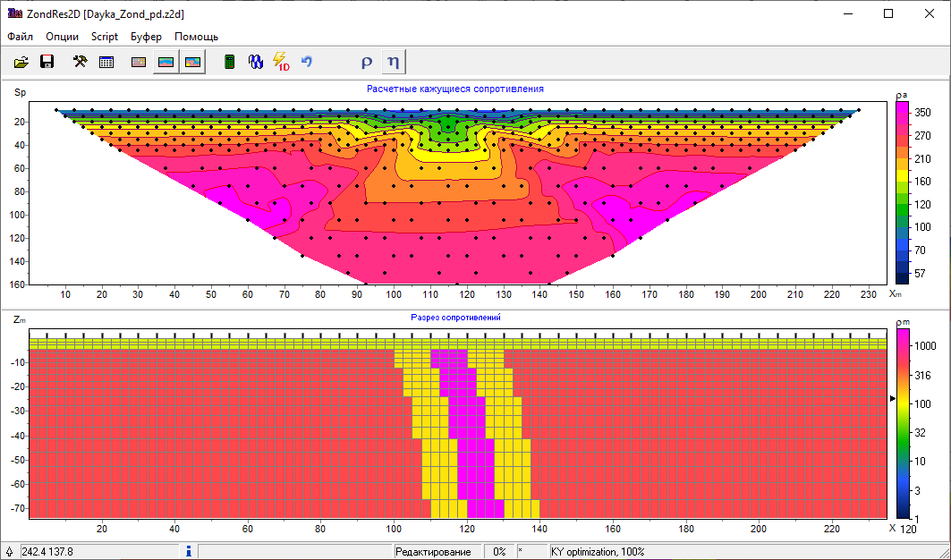The image size is (951, 560).
Task: Toggle the smooth contour section display icon
Action: point(166,62)
